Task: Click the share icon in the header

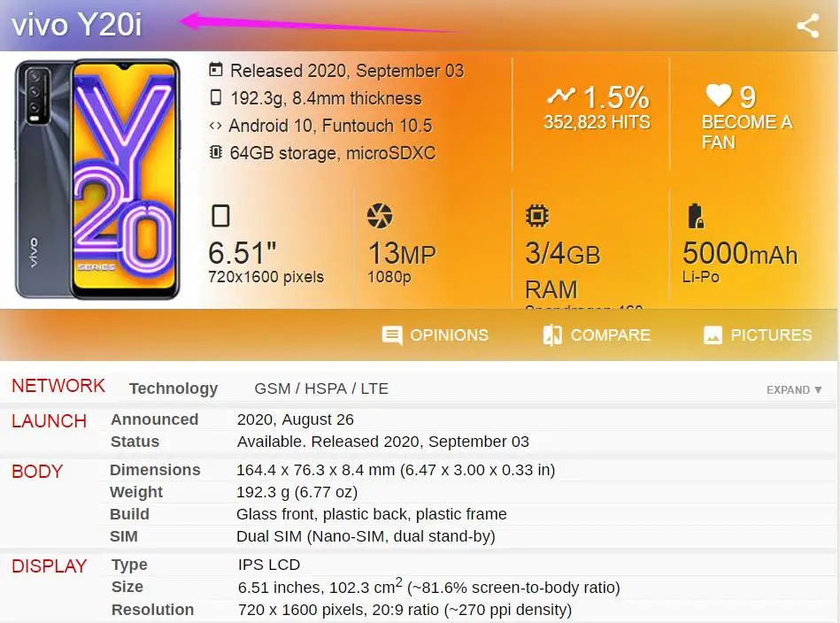Action: (x=808, y=26)
